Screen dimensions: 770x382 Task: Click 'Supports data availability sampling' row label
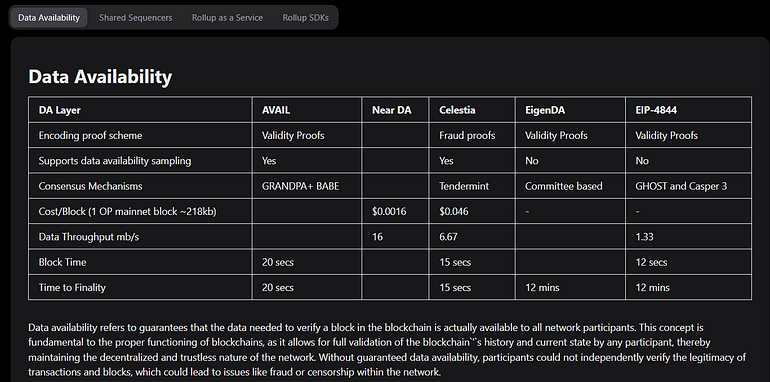(x=115, y=161)
